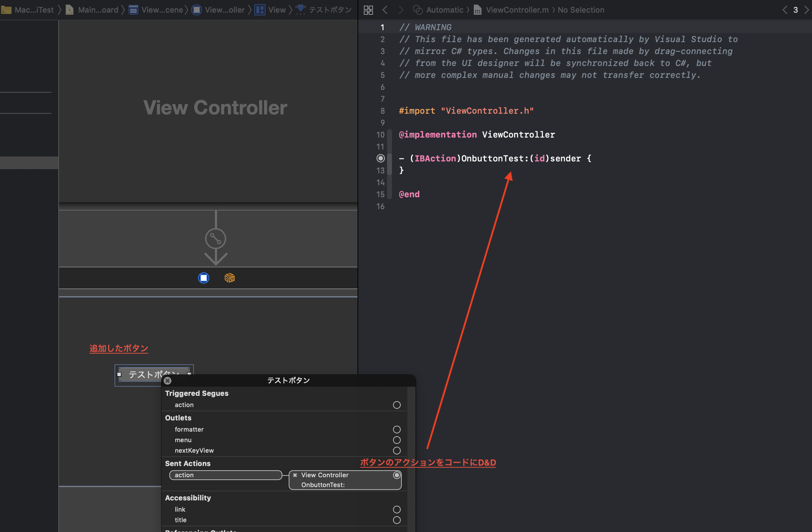
Task: Click the orange First Responder cube icon
Action: coord(229,278)
